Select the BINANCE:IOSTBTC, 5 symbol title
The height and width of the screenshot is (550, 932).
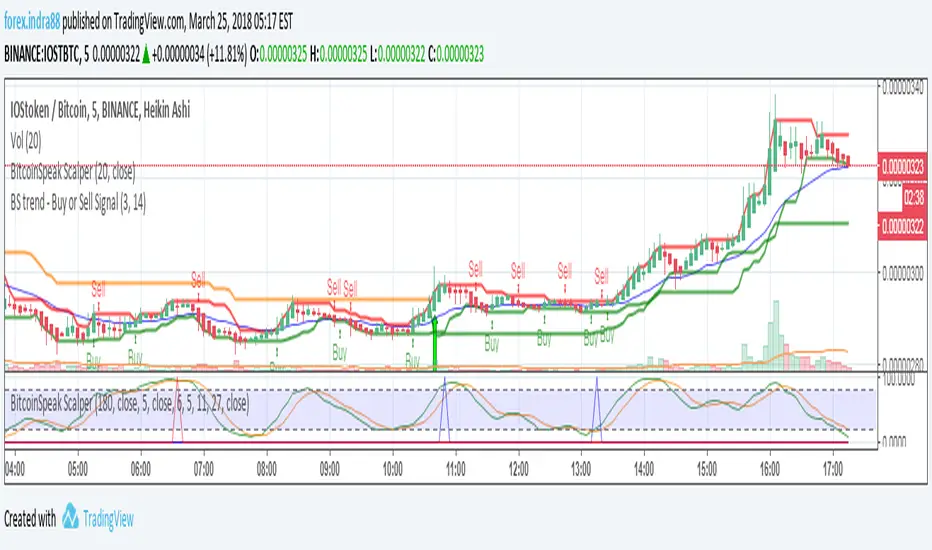point(46,55)
